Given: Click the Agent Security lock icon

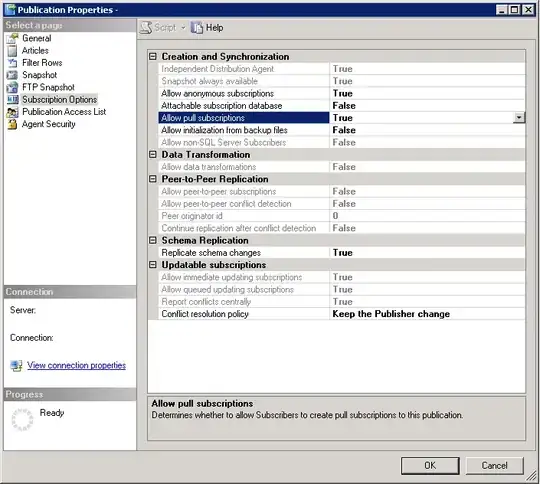Looking at the screenshot, I should click(x=12, y=124).
